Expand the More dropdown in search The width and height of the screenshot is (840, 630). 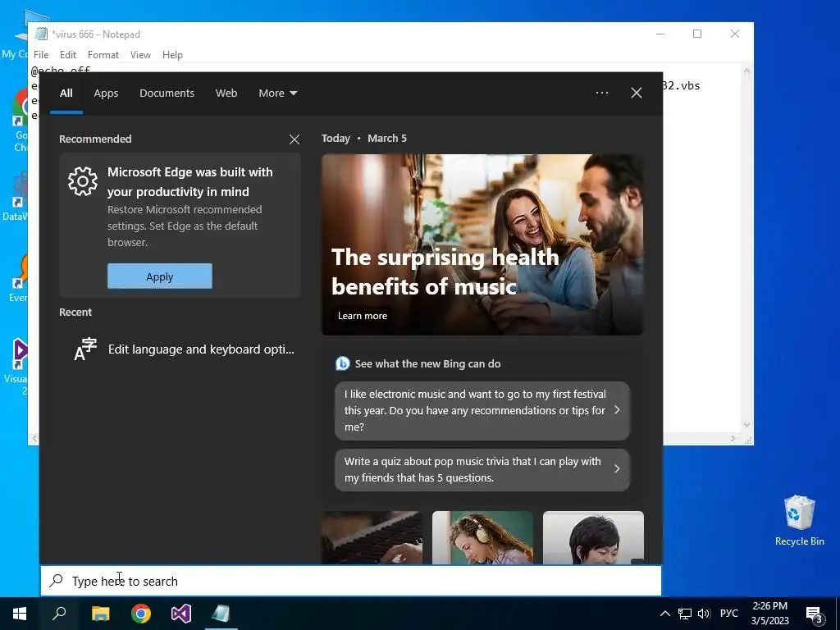coord(277,94)
